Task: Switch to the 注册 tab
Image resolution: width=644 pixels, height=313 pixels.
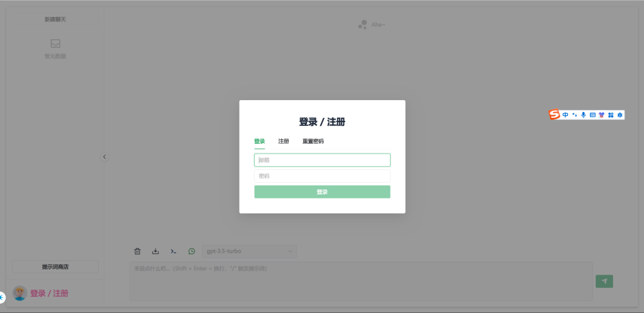Action: click(284, 141)
